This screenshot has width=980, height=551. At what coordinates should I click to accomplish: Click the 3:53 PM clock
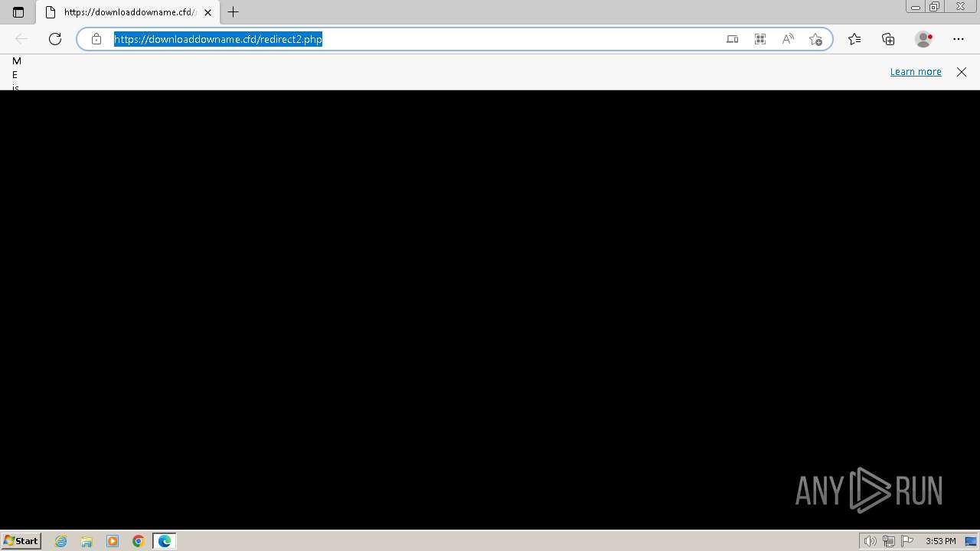click(x=940, y=541)
